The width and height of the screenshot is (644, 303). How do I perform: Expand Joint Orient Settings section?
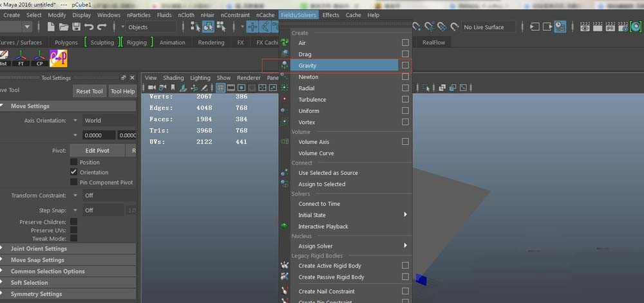[x=68, y=248]
